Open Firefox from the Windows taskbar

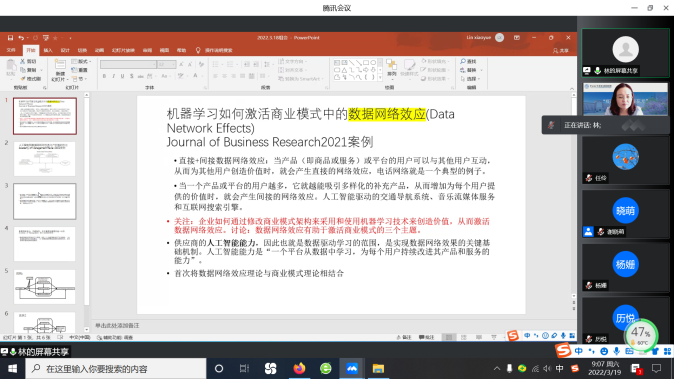[299, 369]
